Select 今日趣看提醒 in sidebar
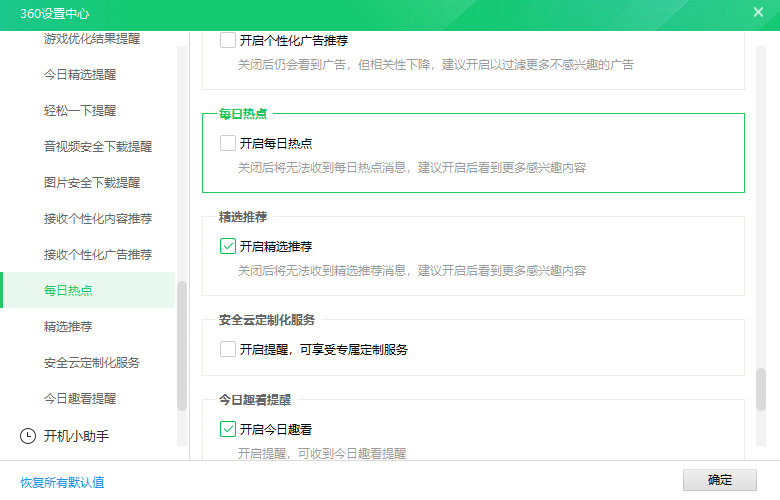The height and width of the screenshot is (500, 780). 80,399
